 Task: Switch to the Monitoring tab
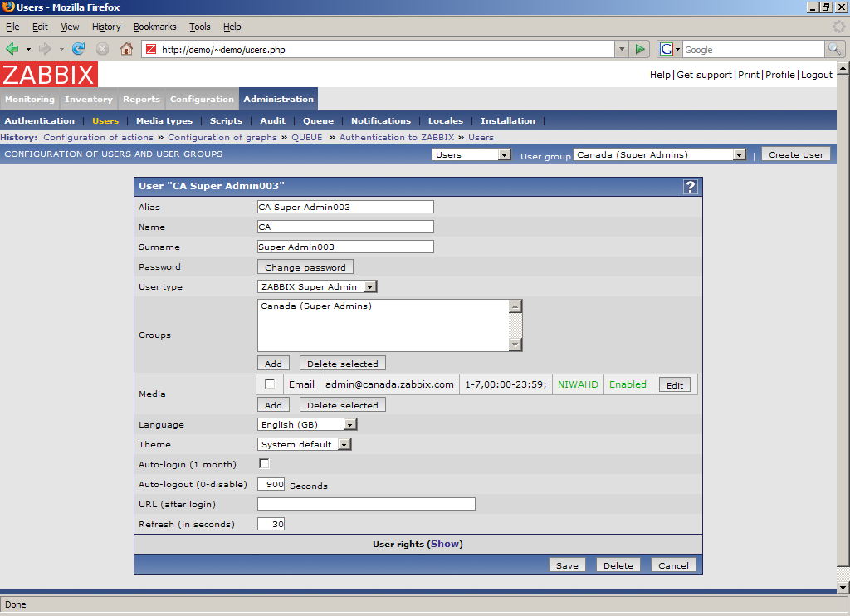coord(30,100)
